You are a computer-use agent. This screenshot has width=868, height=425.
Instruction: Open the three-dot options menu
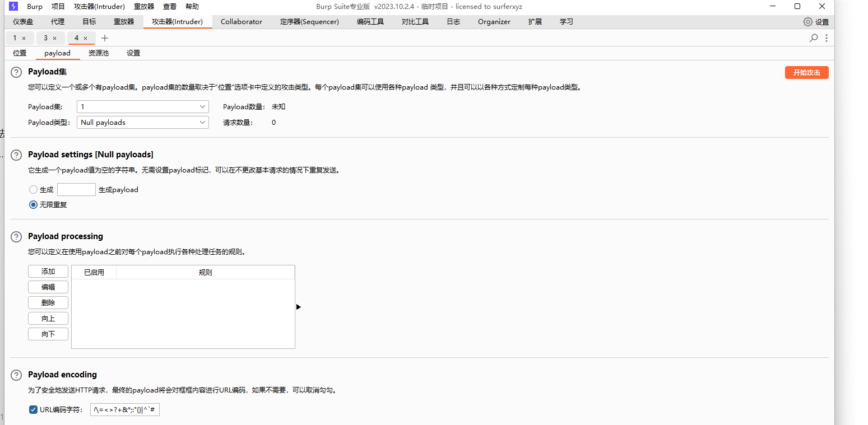pos(827,38)
